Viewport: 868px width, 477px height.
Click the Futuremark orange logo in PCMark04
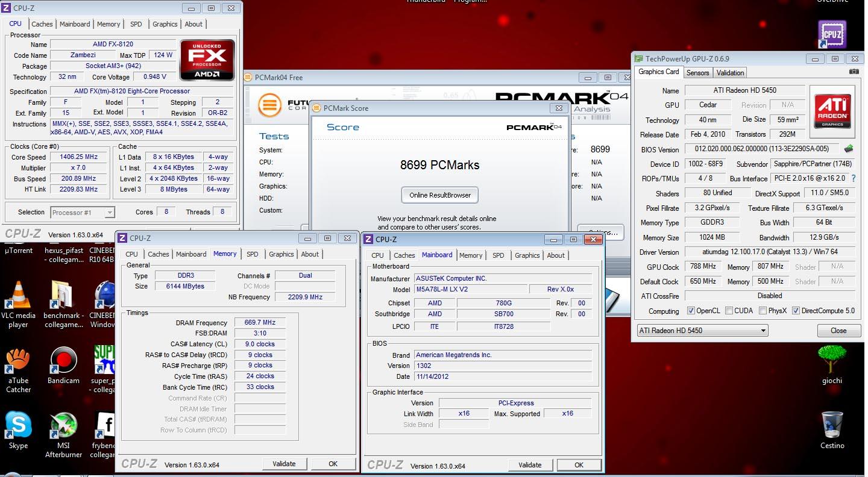point(269,105)
